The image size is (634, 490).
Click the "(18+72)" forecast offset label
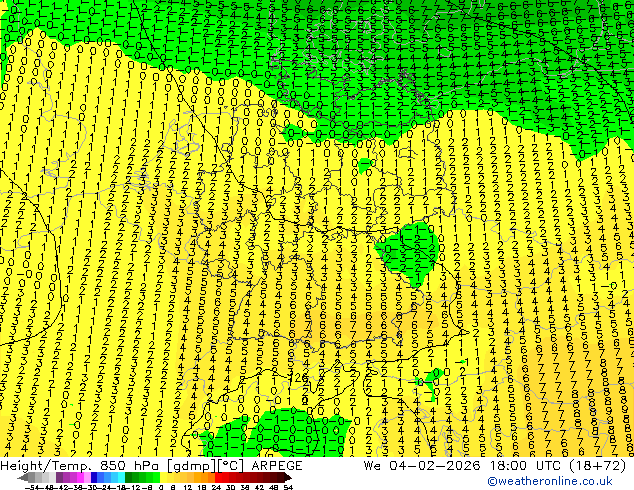tap(598, 466)
